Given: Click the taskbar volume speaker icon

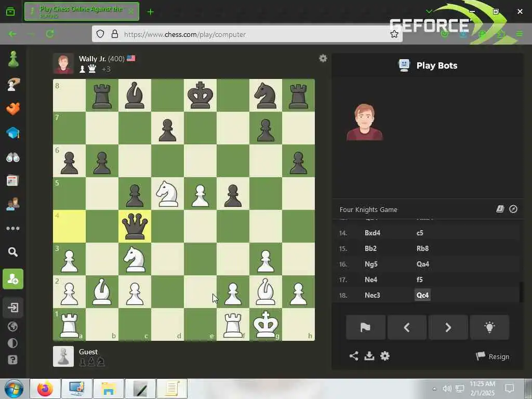Looking at the screenshot, I should (447, 389).
